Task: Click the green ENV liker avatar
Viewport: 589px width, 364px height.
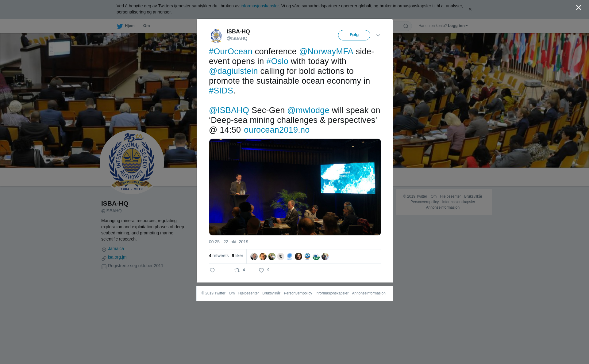Action: pos(316,256)
